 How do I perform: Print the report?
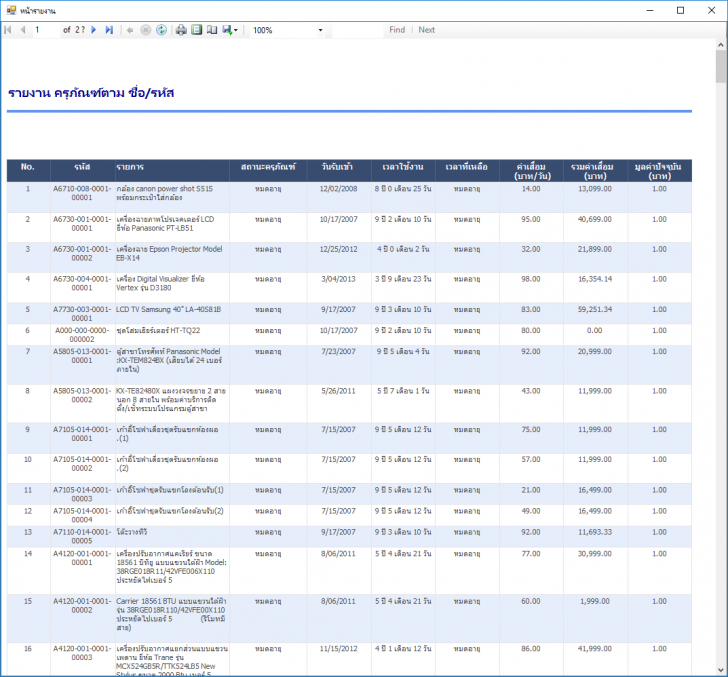[x=181, y=30]
